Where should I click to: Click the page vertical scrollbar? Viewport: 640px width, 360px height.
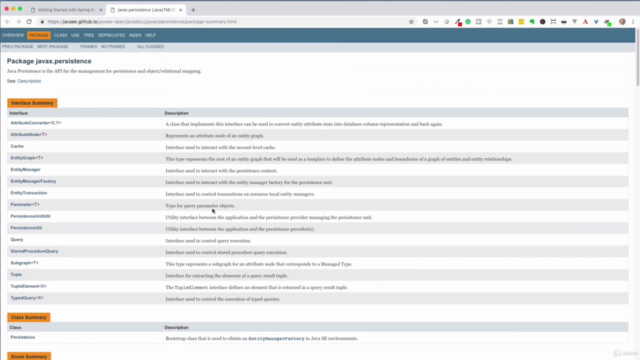tap(637, 57)
